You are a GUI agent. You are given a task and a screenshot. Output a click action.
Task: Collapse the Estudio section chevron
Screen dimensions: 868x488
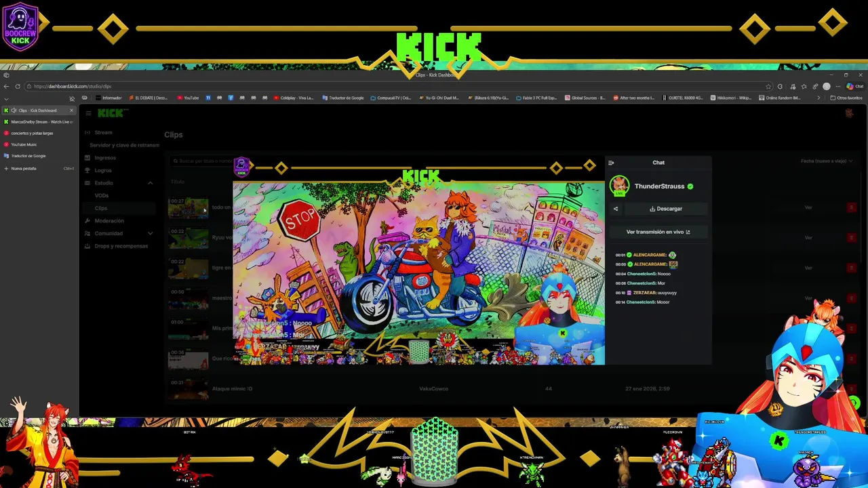pos(151,183)
